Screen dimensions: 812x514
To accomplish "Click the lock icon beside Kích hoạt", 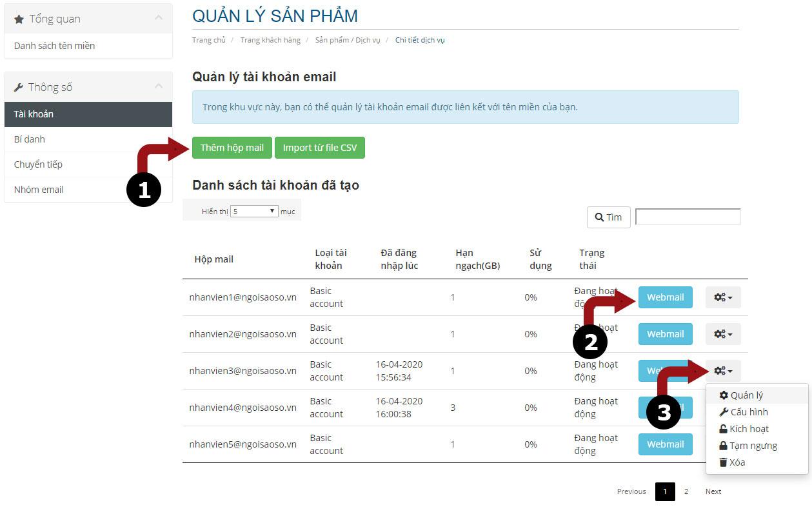I will click(724, 428).
